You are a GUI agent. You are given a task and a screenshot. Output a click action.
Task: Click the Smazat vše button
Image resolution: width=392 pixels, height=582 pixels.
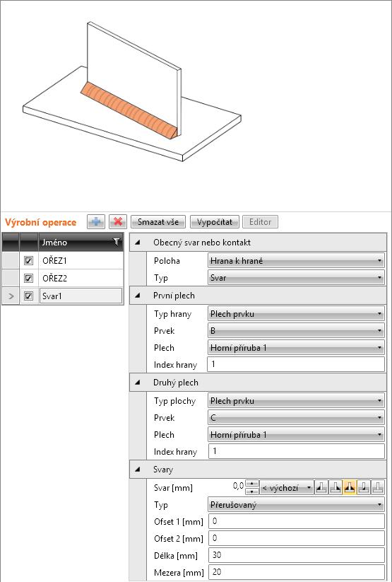(x=158, y=222)
